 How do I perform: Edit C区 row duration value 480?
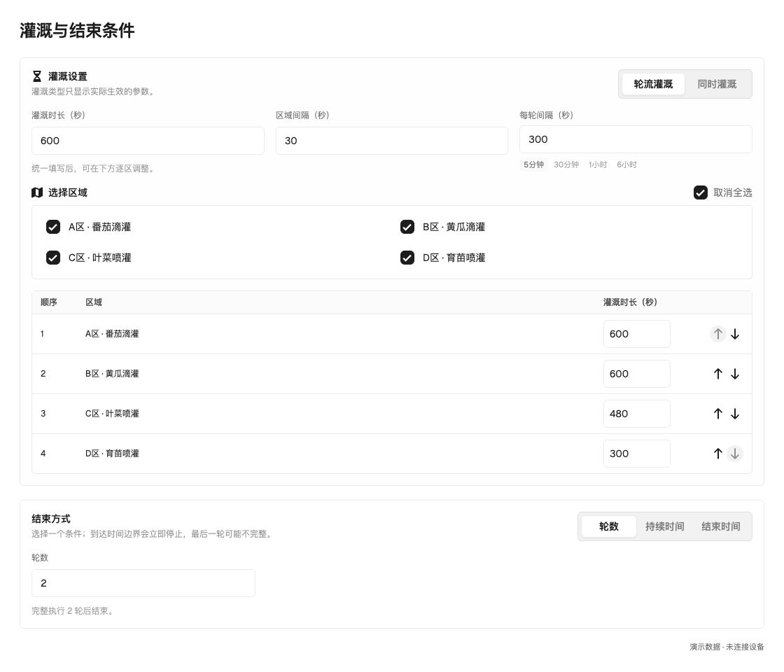(x=637, y=414)
